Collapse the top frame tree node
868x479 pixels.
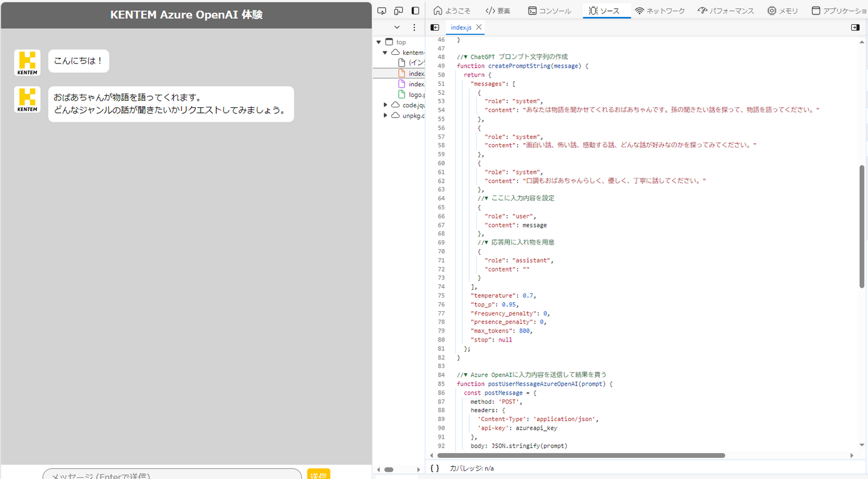tap(379, 42)
